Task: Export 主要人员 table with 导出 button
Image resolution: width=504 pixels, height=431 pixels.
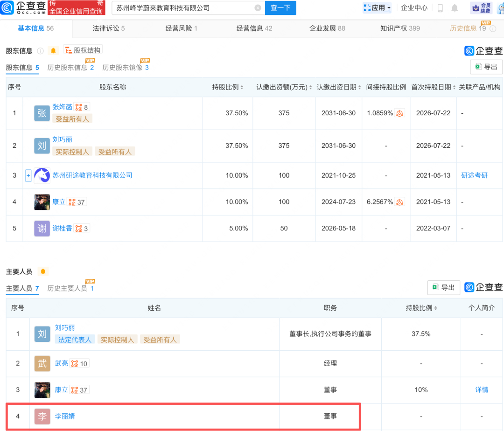Action: coord(444,287)
